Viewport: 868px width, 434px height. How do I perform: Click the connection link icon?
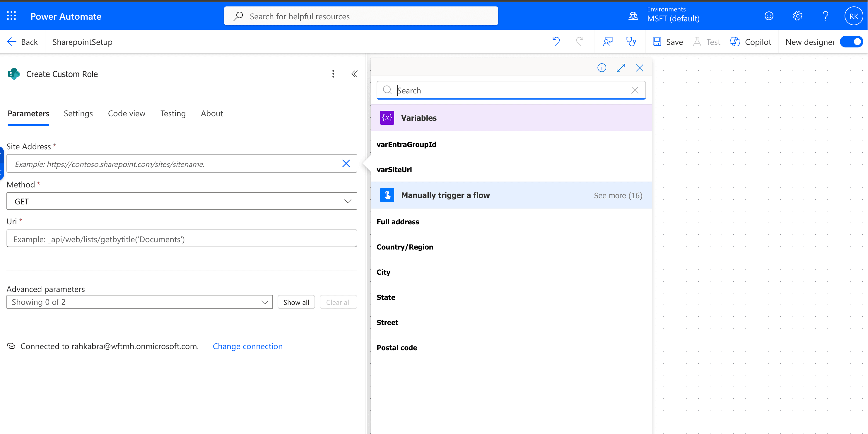(x=11, y=346)
